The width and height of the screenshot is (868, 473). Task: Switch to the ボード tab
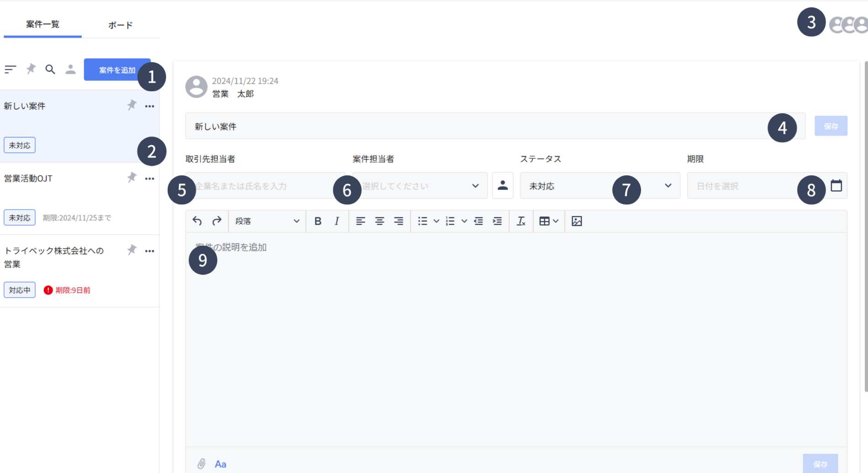pyautogui.click(x=120, y=25)
